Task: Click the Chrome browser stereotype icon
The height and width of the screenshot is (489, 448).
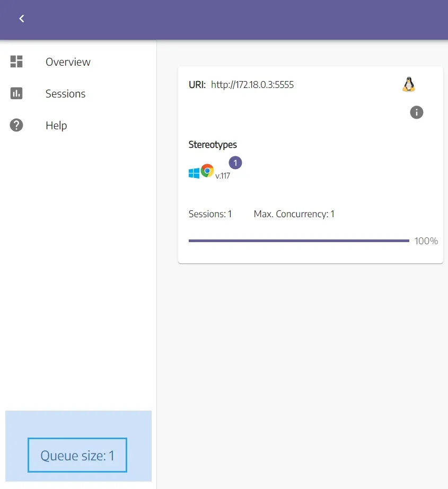Action: (x=207, y=171)
